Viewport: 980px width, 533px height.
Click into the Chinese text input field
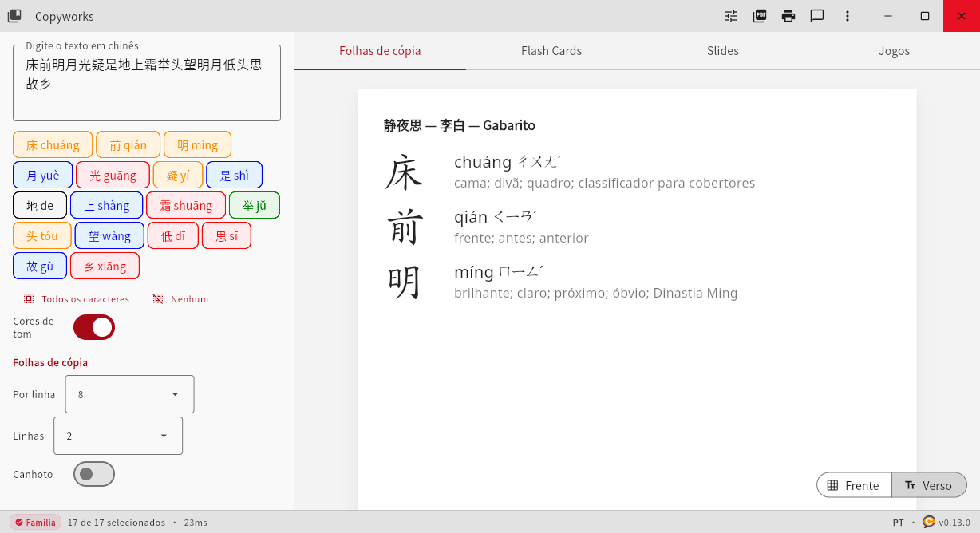click(147, 83)
